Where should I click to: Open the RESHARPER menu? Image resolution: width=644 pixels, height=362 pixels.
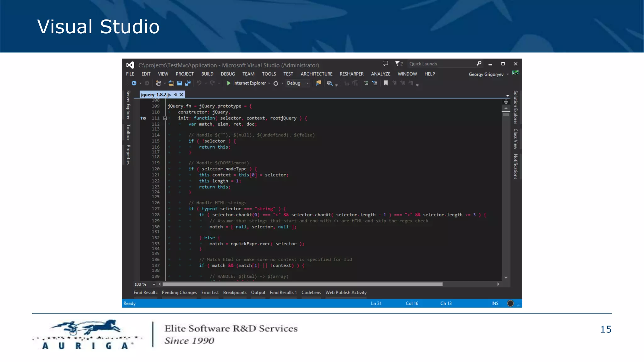coord(352,74)
